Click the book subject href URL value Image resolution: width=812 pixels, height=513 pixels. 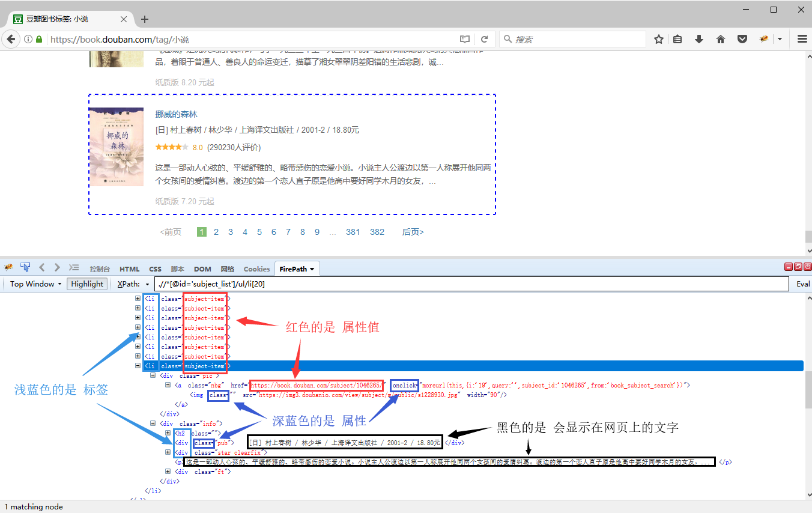tap(316, 385)
